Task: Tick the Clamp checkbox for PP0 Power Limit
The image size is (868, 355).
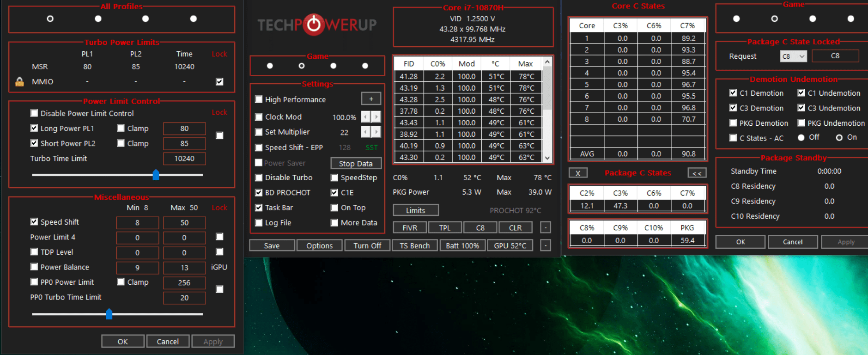Action: pos(121,282)
